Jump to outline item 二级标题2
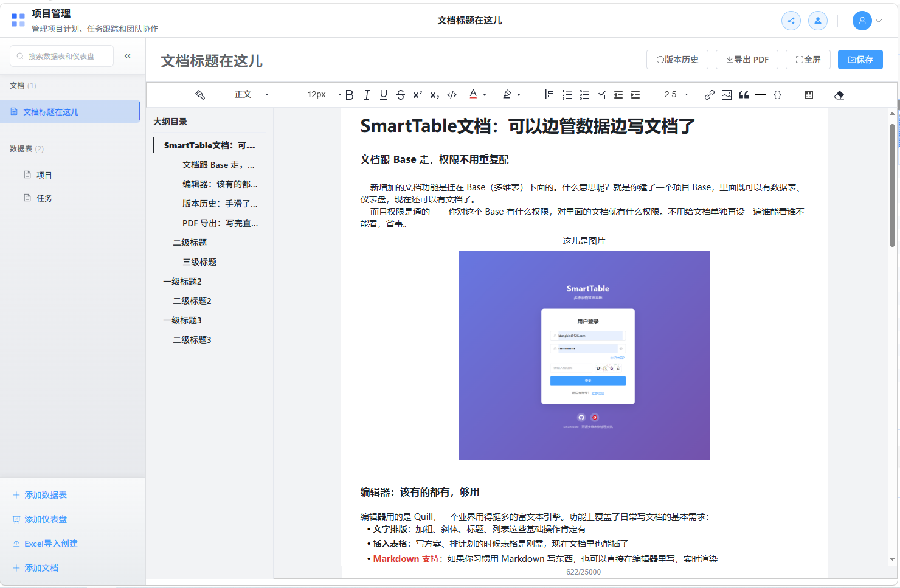 192,301
